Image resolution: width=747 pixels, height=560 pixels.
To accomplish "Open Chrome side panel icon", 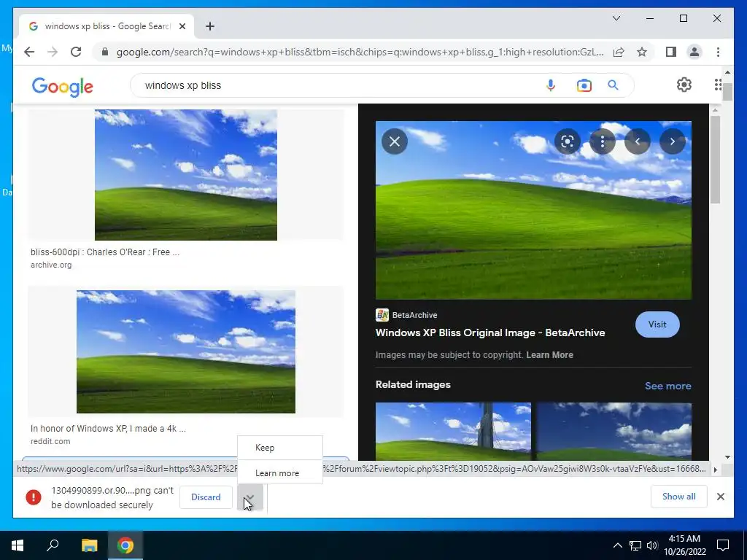I will click(x=671, y=52).
